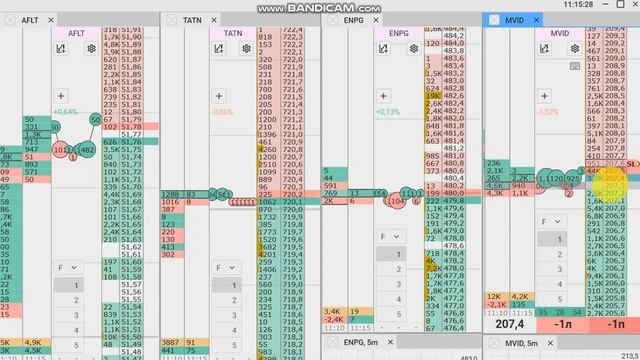Select volume preset 4 in TATN panel
Image resolution: width=640 pixels, height=360 pixels.
(227, 330)
